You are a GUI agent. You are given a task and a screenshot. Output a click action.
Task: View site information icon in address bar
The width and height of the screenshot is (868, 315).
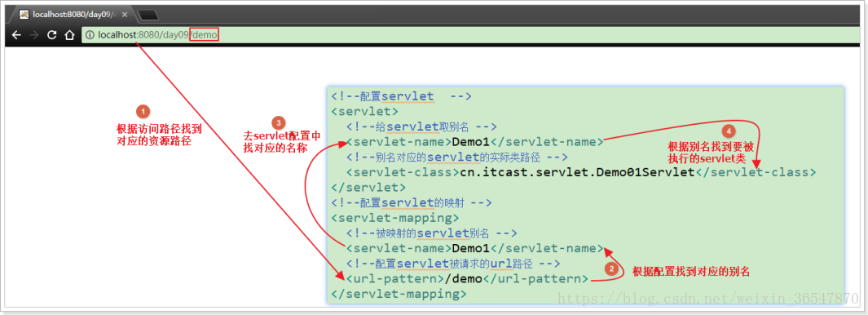pyautogui.click(x=90, y=35)
